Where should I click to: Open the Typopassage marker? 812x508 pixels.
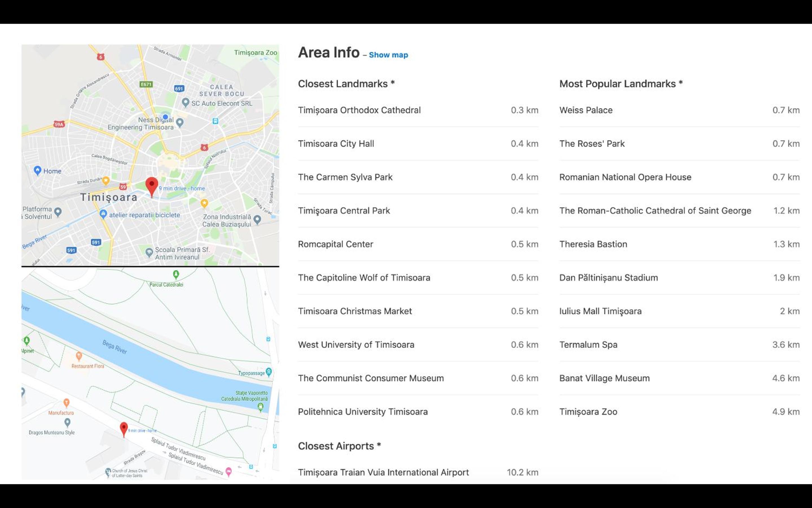coord(269,372)
